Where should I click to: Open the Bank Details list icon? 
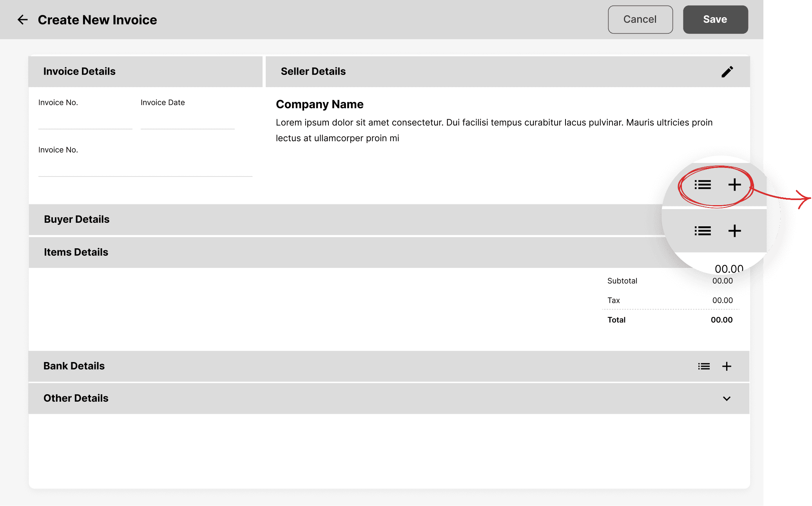[704, 366]
